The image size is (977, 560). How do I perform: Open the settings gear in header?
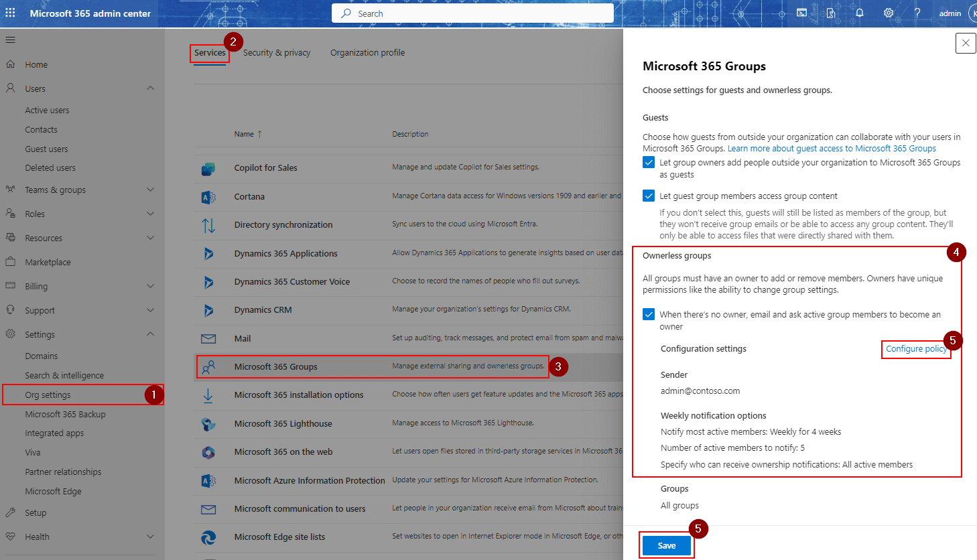tap(889, 13)
